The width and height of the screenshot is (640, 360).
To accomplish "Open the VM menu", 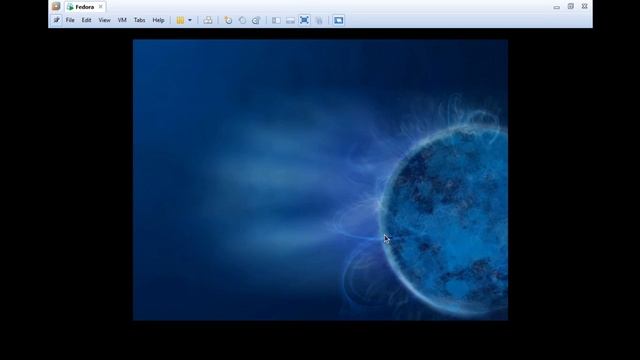I will [x=122, y=20].
